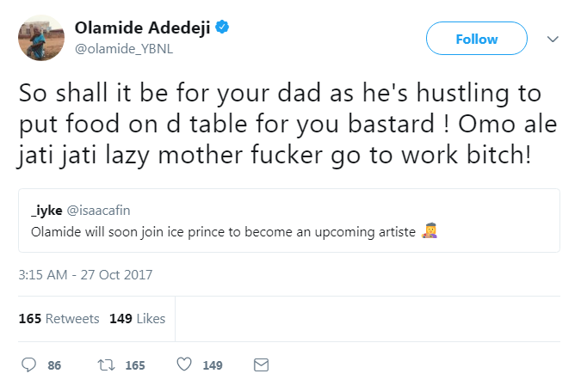The width and height of the screenshot is (581, 392).
Task: Open the Olamide Adedeji display name
Action: [142, 28]
